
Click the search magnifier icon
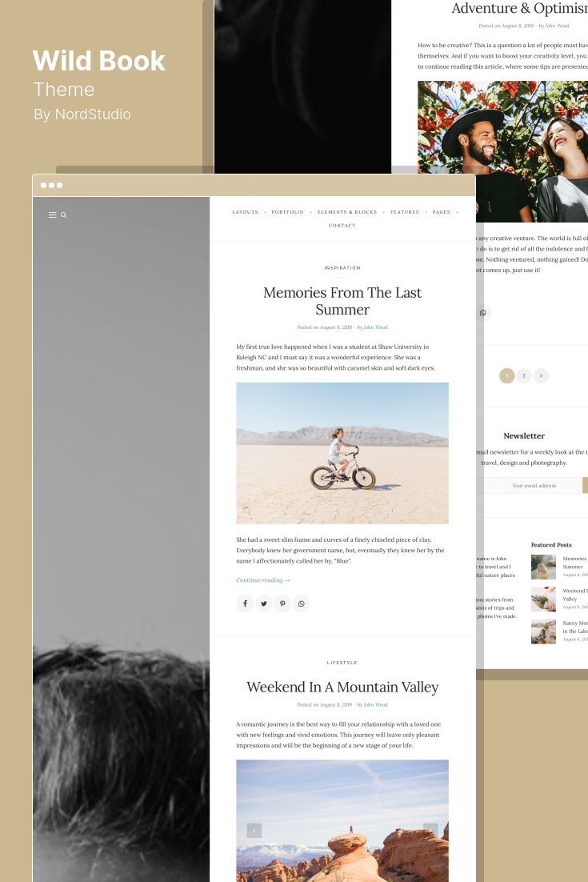click(x=63, y=214)
